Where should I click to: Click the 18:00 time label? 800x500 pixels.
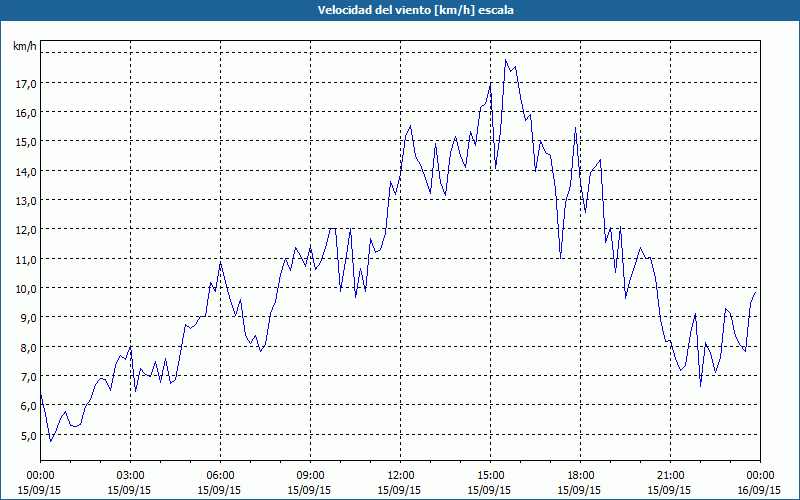click(581, 476)
